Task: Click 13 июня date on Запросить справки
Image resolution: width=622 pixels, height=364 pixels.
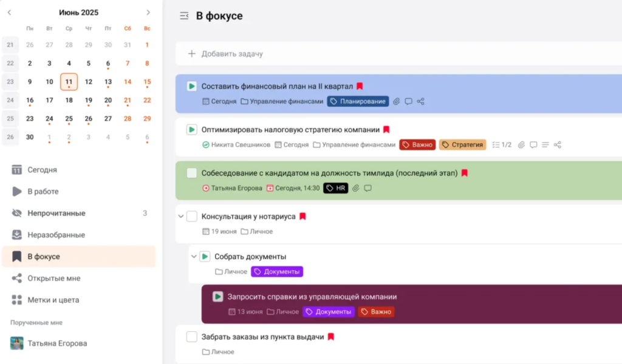Action: (x=245, y=312)
